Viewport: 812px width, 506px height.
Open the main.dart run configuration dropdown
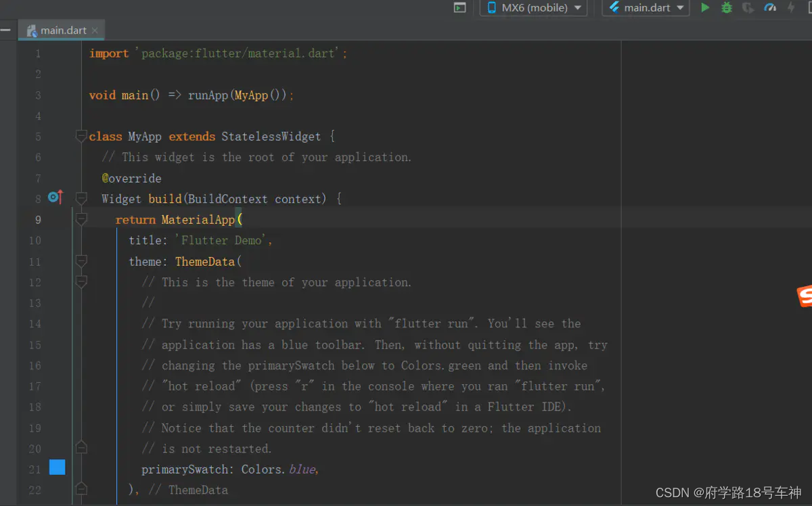coord(646,7)
